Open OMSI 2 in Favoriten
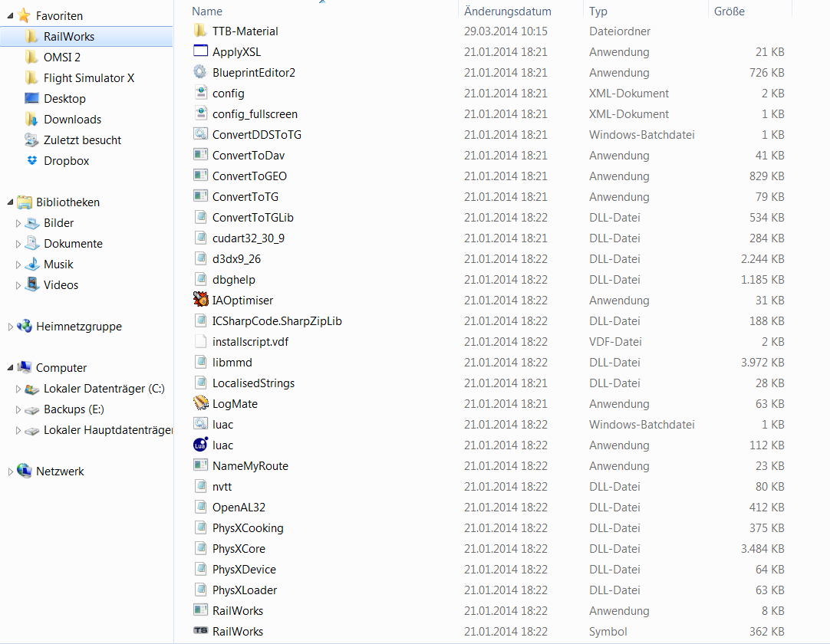 (x=62, y=58)
